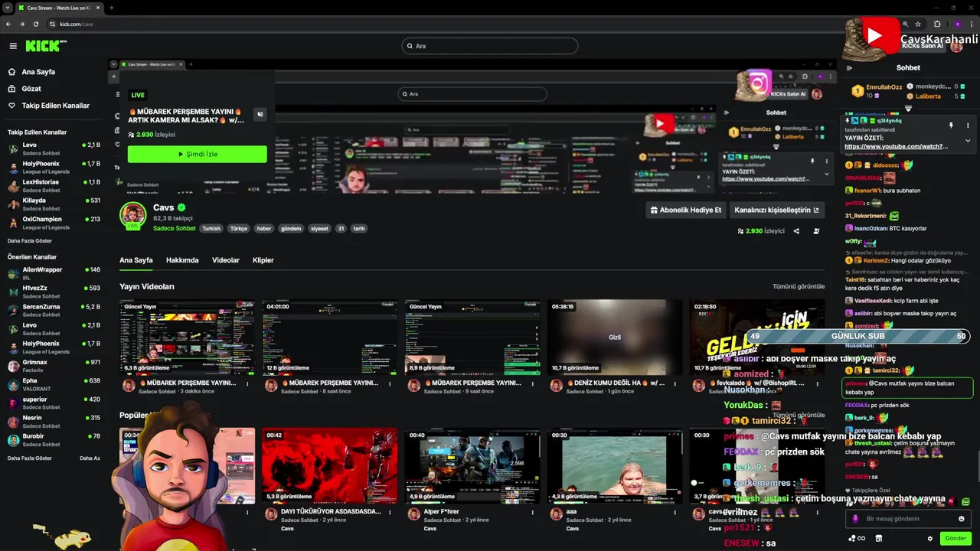Open SercanZurna recommended channel

[x=54, y=310]
